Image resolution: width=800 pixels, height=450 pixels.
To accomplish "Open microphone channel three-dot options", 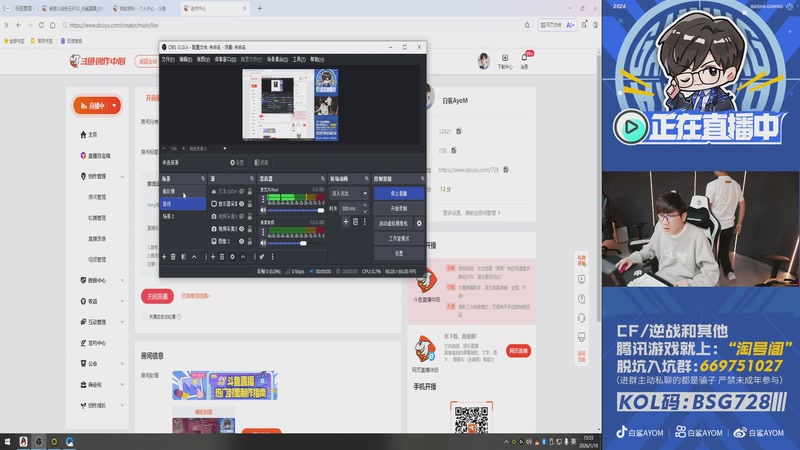I will click(x=263, y=199).
